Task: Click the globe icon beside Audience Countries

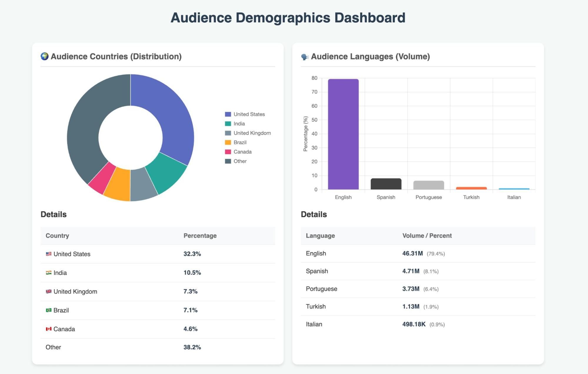Action: (x=44, y=56)
